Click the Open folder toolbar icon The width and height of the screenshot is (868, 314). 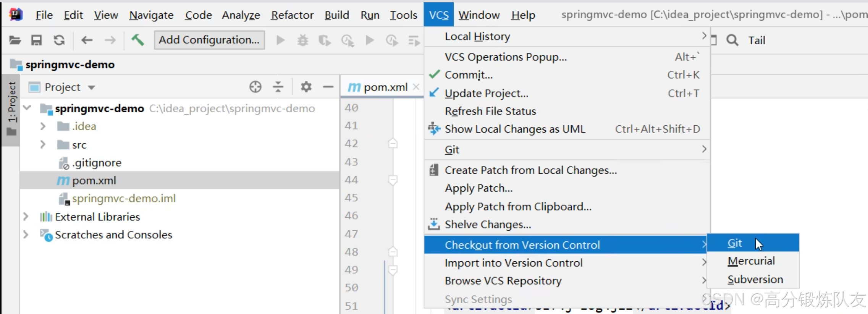(x=15, y=40)
